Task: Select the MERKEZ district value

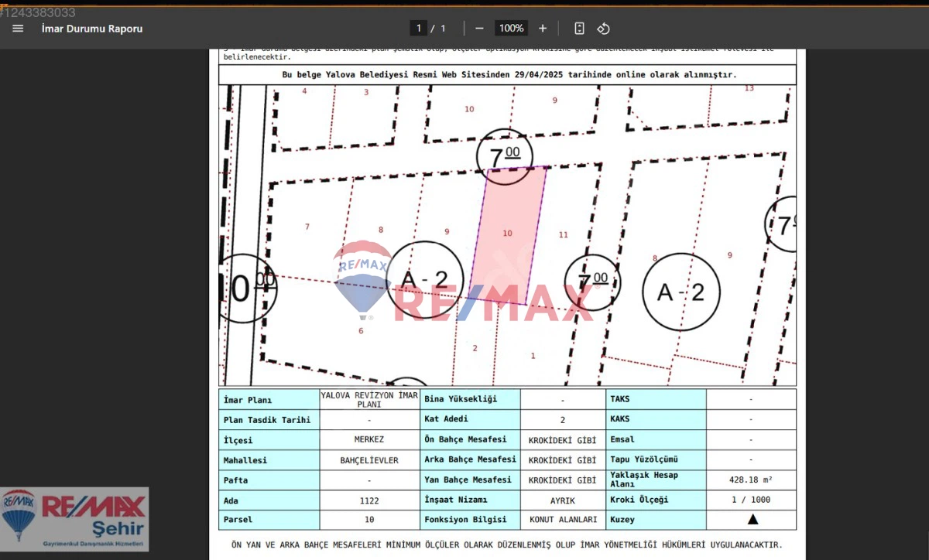Action: click(x=369, y=440)
